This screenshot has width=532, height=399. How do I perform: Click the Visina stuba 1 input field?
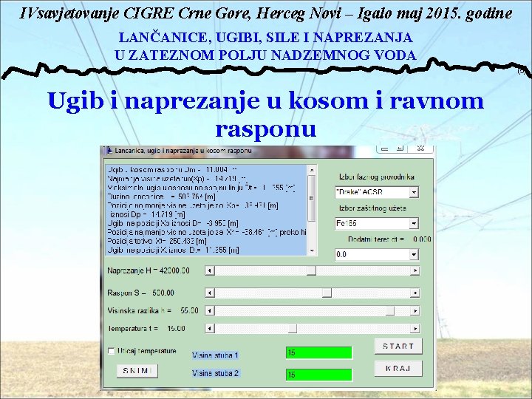point(319,353)
